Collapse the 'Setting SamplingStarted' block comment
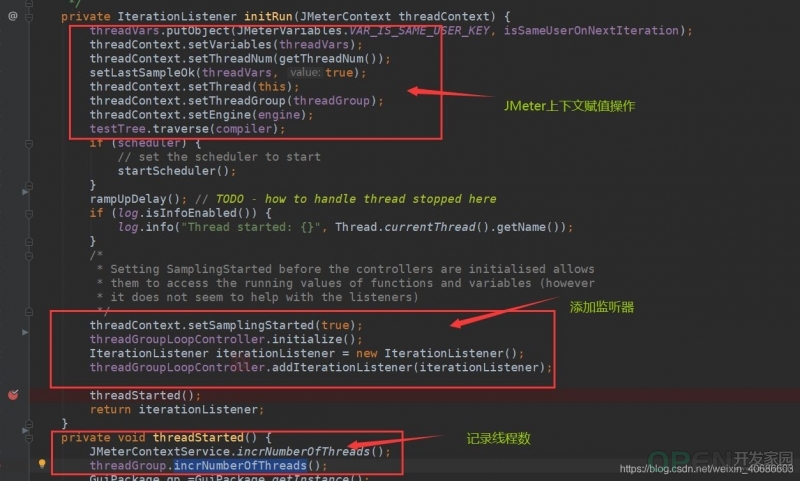The width and height of the screenshot is (800, 481). point(29,256)
